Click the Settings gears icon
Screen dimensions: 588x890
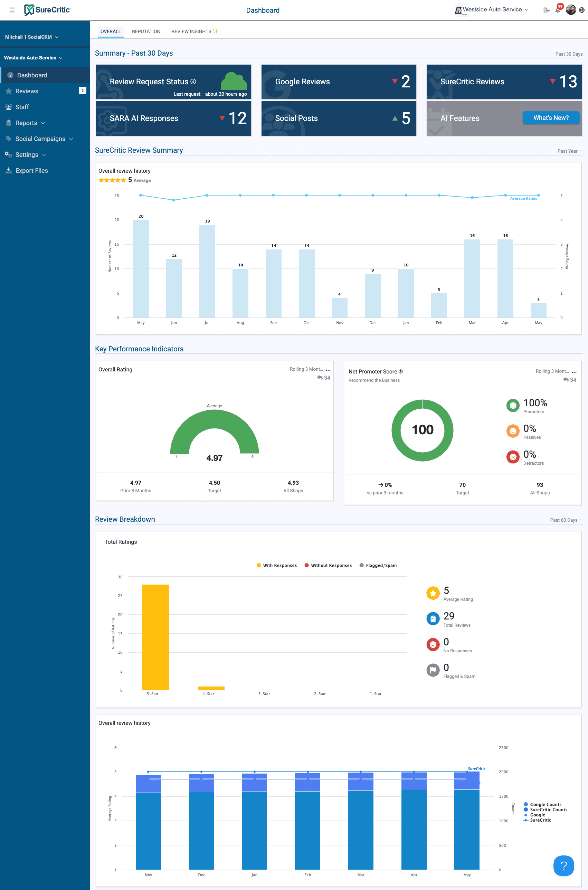(x=8, y=154)
